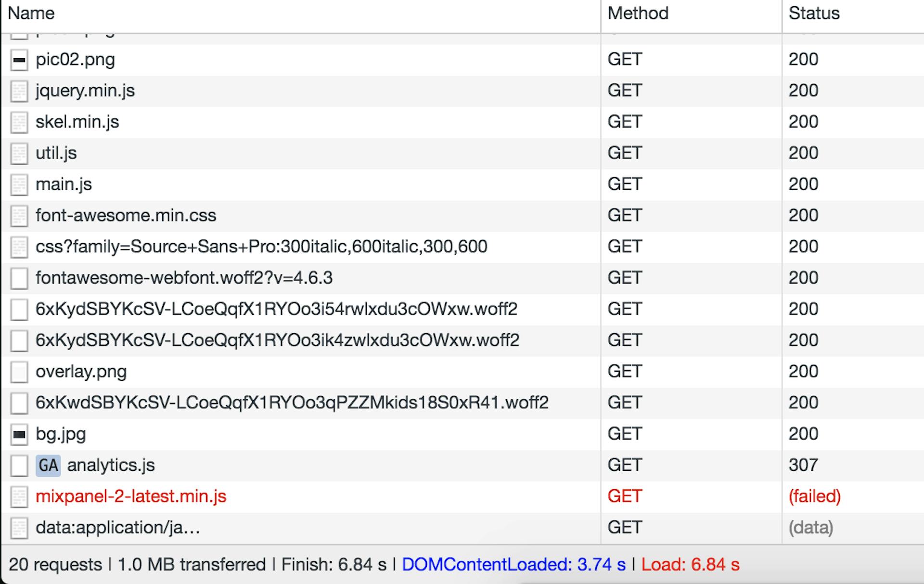The image size is (924, 584).
Task: Open the DOMContentLoaded: 3.74 s link
Action: coord(513,564)
